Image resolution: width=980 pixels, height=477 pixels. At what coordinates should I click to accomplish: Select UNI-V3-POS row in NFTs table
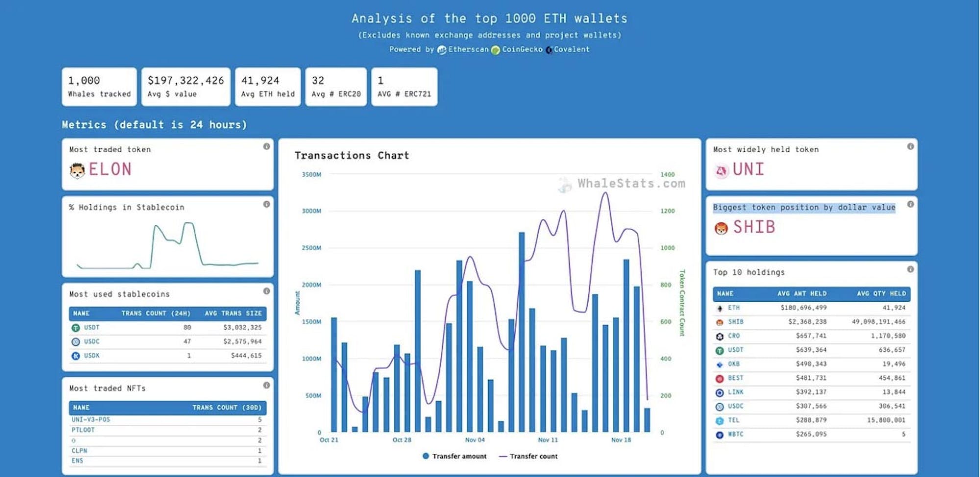(168, 420)
